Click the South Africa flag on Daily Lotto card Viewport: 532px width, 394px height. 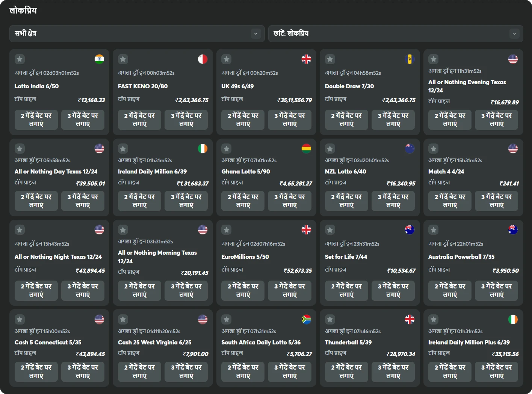306,319
